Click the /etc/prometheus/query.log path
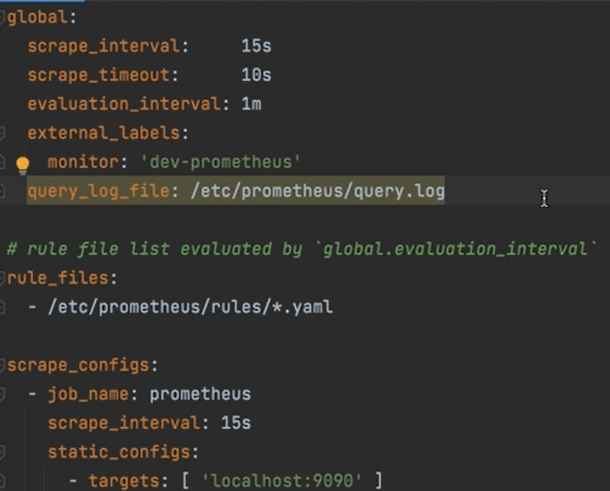 tap(317, 191)
